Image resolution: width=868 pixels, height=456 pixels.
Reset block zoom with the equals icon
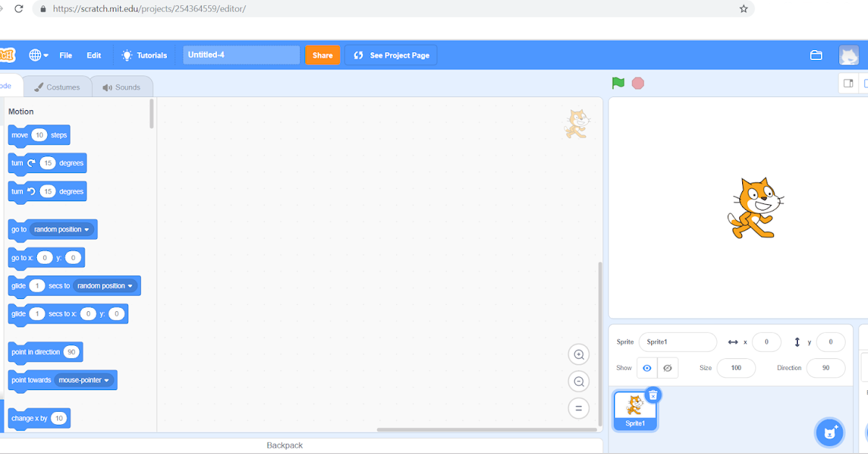tap(579, 408)
